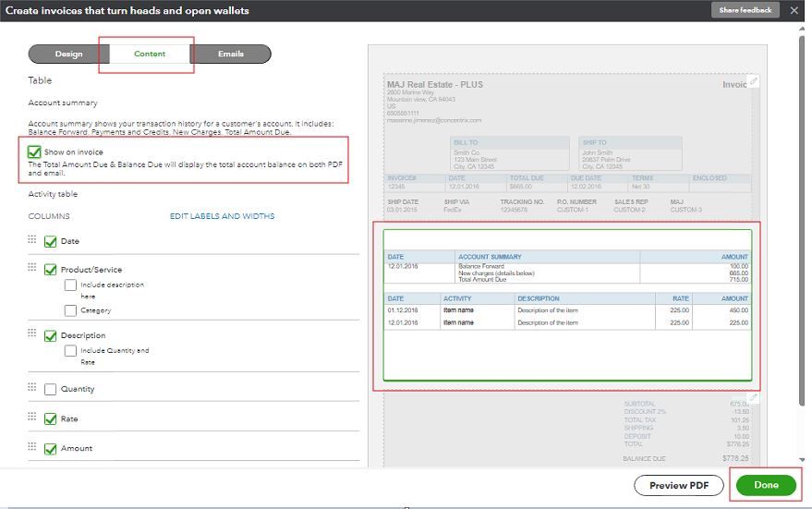Close the invoice customization dialog
This screenshot has height=509, width=812.
(794, 10)
